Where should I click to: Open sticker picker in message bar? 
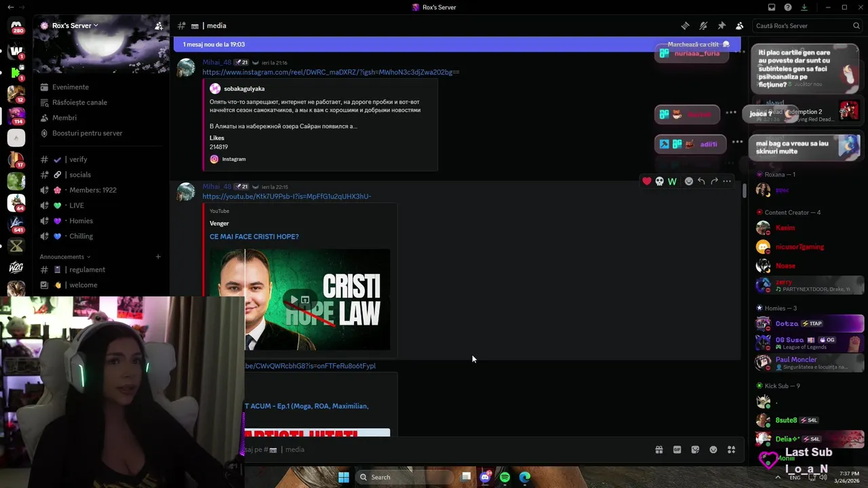point(695,449)
